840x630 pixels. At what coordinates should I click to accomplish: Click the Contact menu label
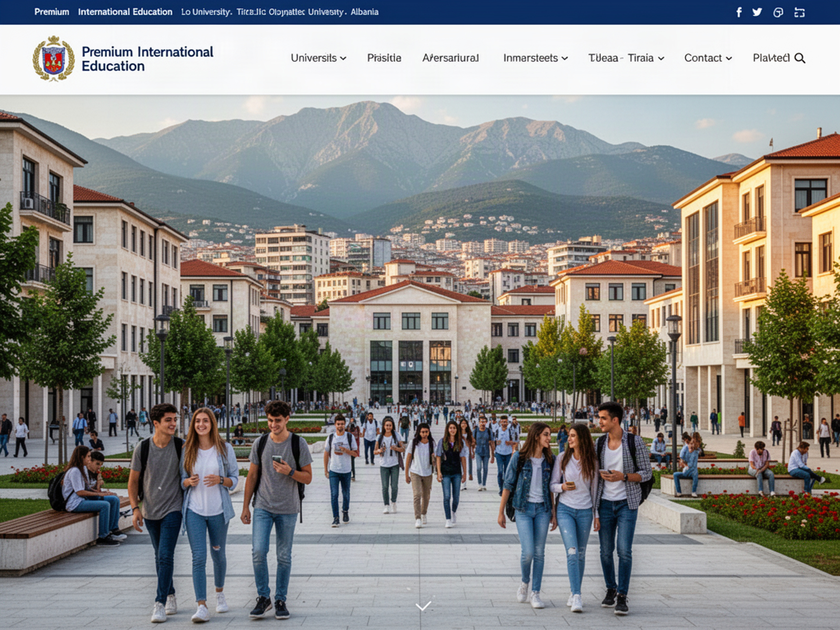(x=703, y=58)
